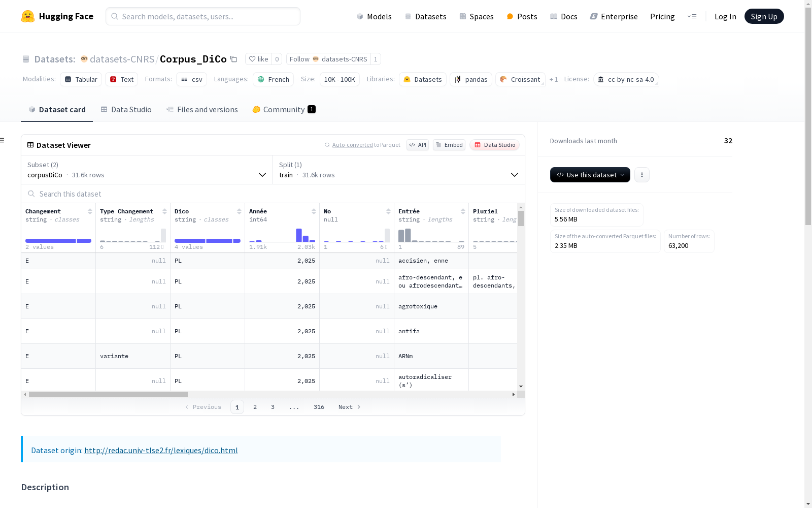
Task: Select the 'accisien, enne' entry cell
Action: coord(431,261)
